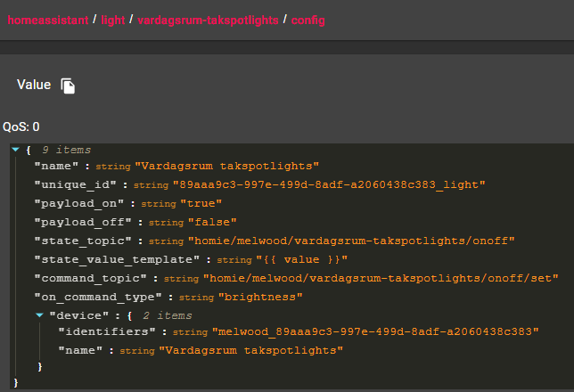
Task: Select the "command_topic" key
Action: tap(90, 278)
